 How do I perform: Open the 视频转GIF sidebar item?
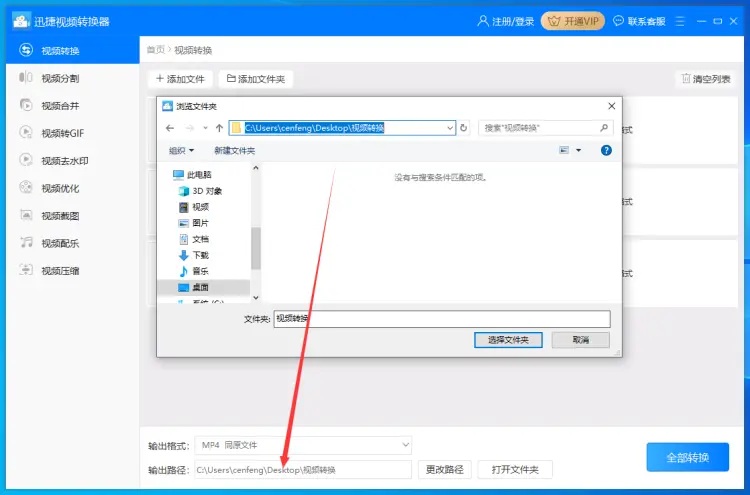coord(73,133)
